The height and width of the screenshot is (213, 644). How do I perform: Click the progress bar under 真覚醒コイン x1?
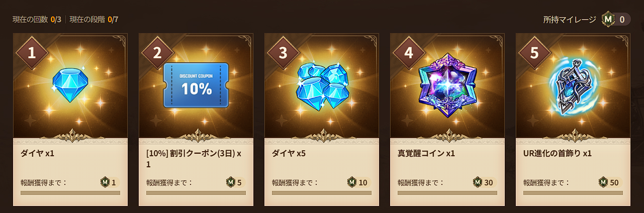click(x=447, y=193)
